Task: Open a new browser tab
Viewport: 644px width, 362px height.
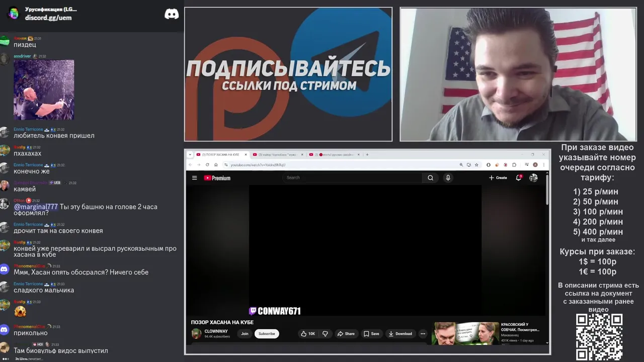Action: pyautogui.click(x=367, y=154)
